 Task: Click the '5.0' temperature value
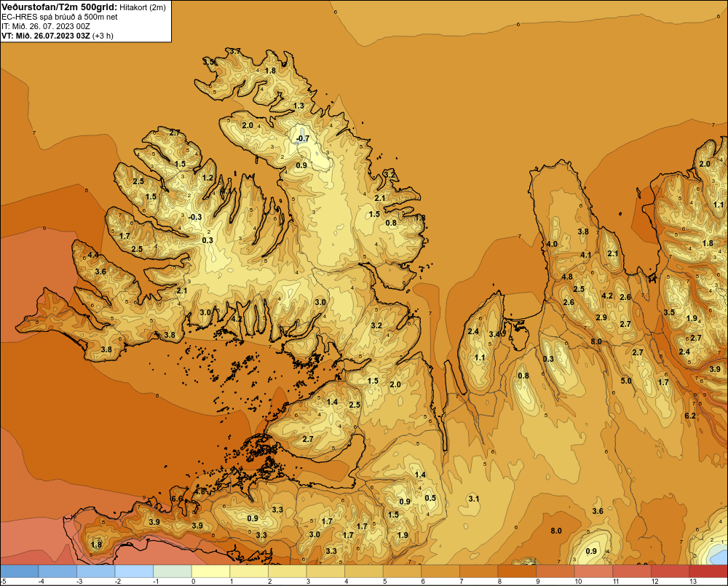click(626, 381)
